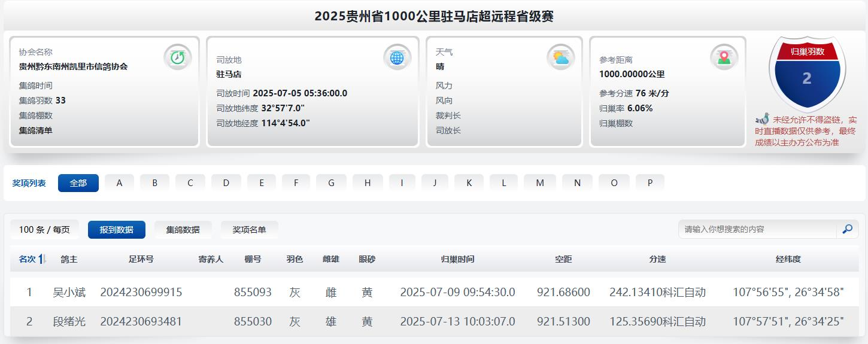Click the green clock icon in association card
Screen dimensions: 868x344
point(177,57)
